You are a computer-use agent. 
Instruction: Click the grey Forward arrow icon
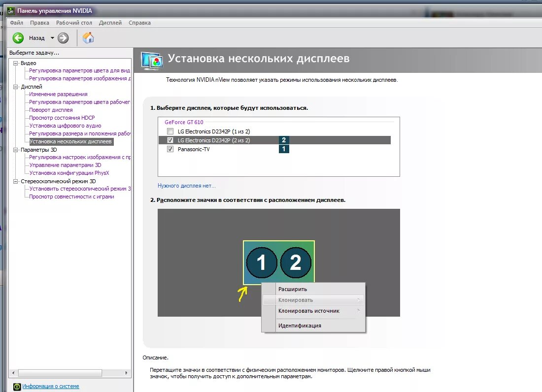pos(63,38)
